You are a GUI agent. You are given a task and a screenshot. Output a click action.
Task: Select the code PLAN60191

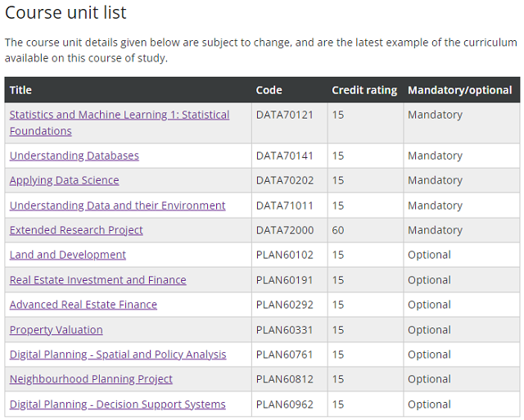point(285,280)
